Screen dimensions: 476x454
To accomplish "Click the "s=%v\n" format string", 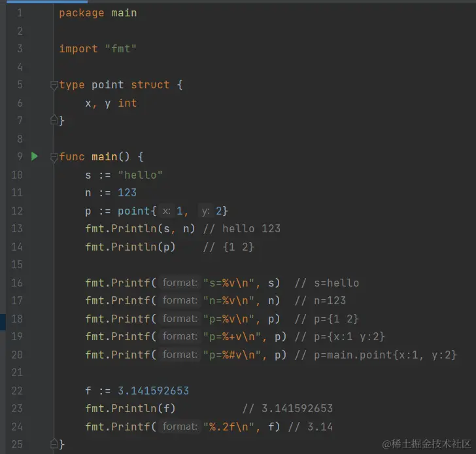I will tap(229, 283).
